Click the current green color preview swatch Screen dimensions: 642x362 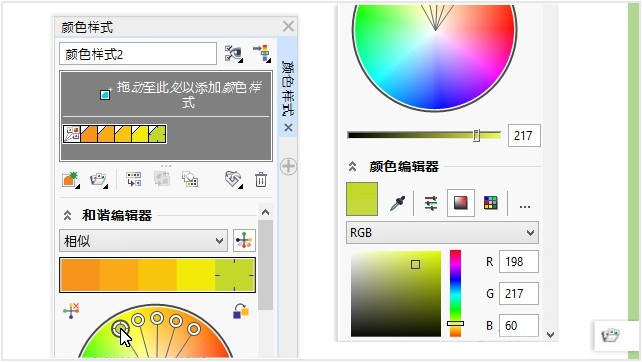tap(362, 199)
